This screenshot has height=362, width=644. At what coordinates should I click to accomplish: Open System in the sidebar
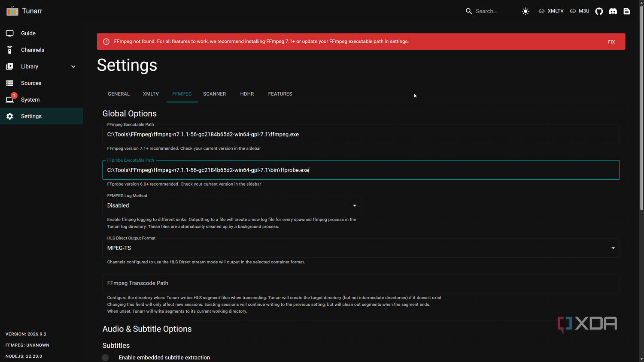click(42, 100)
